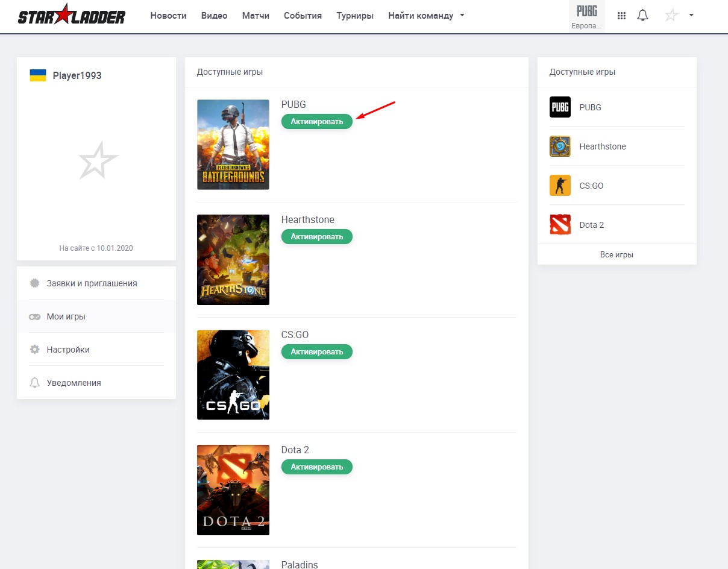The width and height of the screenshot is (728, 569).
Task: Open the user account dropdown arrow
Action: pyautogui.click(x=691, y=15)
